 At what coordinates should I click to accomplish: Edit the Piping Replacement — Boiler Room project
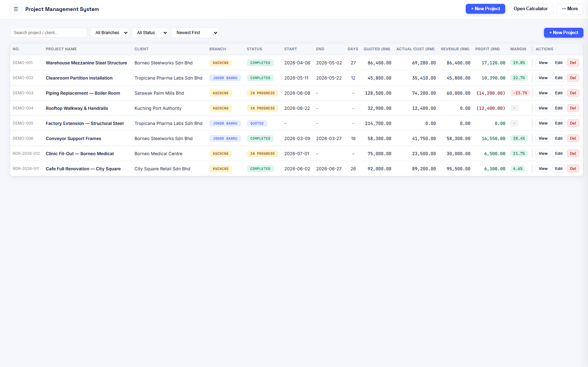click(559, 93)
